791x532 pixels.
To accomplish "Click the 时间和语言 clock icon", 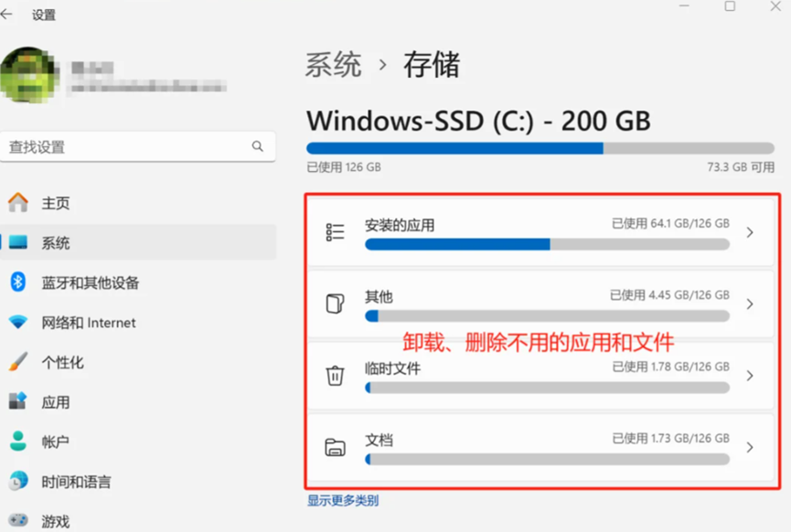I will [x=19, y=482].
